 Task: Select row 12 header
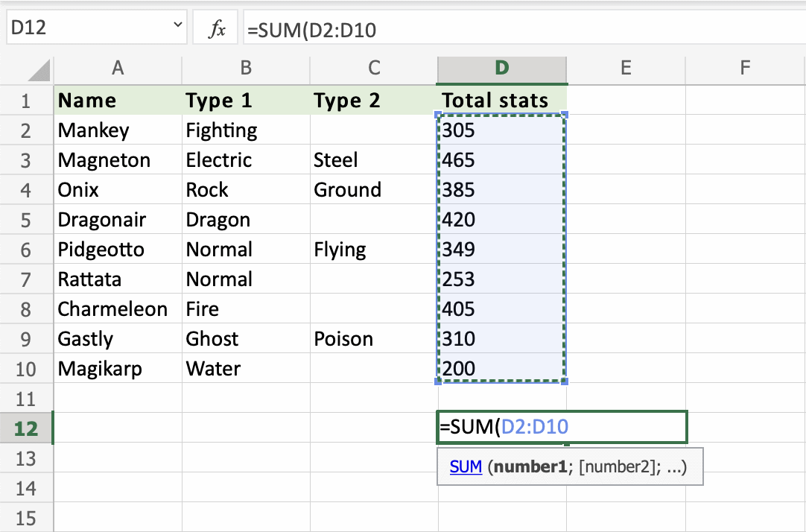(26, 428)
